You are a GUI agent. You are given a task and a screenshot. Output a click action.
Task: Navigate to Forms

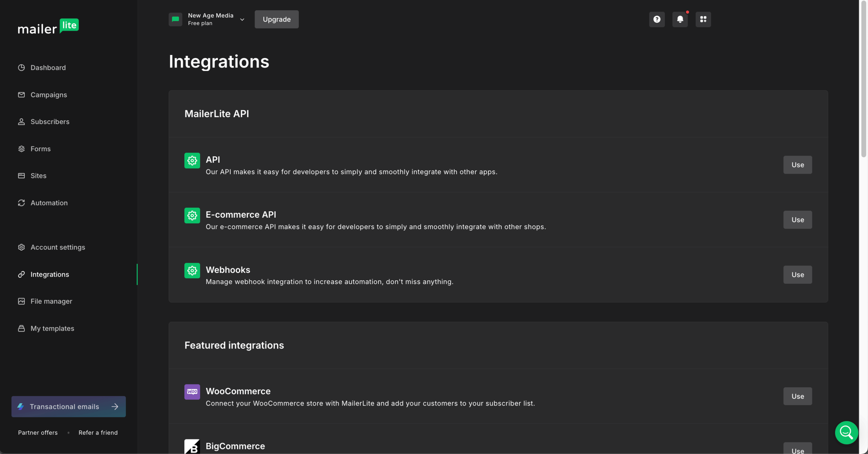click(40, 149)
